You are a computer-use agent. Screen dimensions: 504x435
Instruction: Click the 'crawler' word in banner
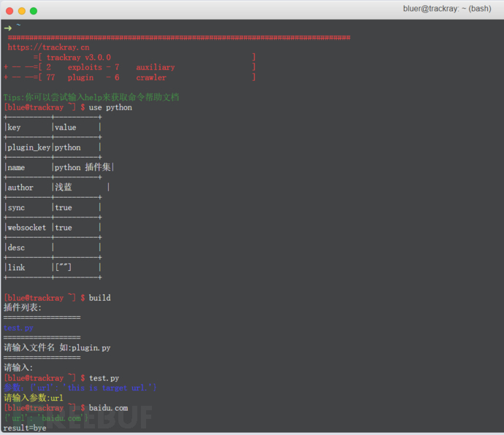tap(151, 78)
